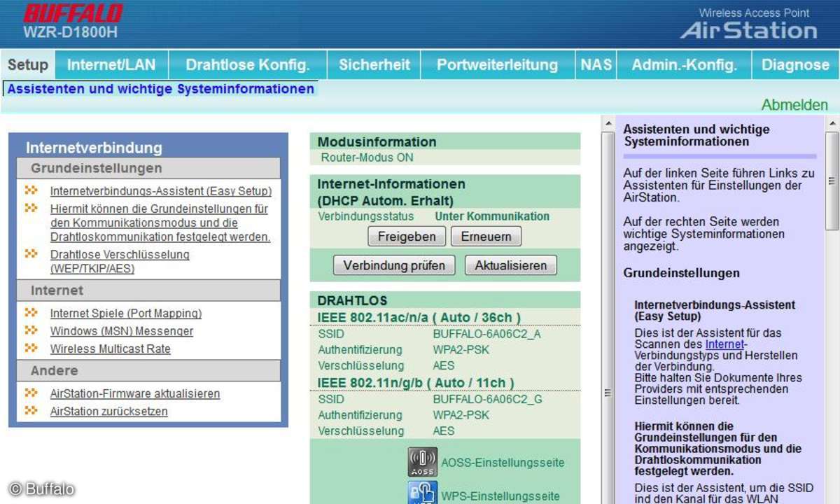Open AirStation-Firmware aktualisieren link
Screen dimensions: 840x504
[134, 393]
